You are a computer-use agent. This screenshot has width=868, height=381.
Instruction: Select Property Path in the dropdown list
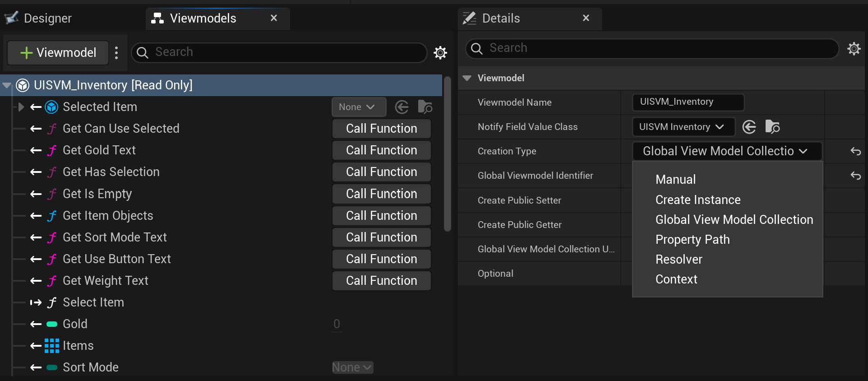[693, 239]
